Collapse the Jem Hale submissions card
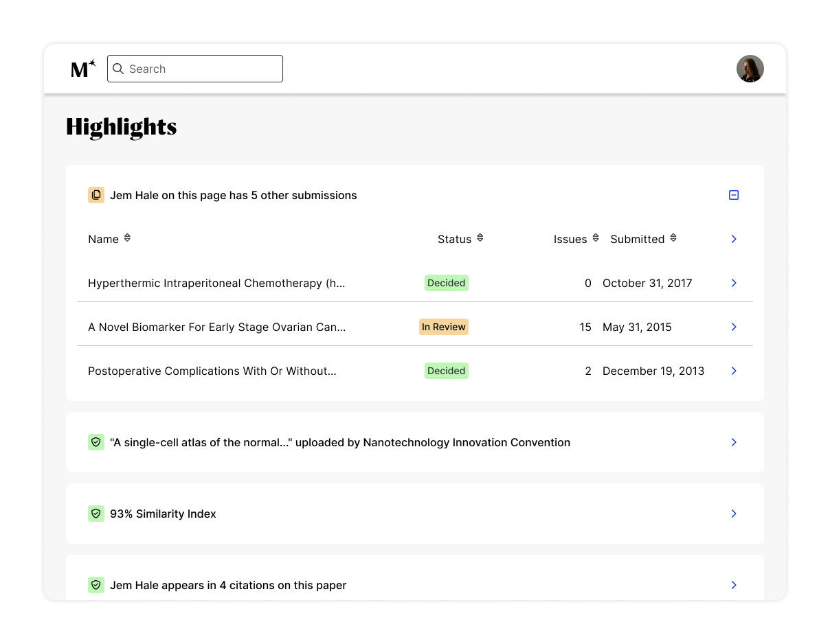 pyautogui.click(x=734, y=195)
